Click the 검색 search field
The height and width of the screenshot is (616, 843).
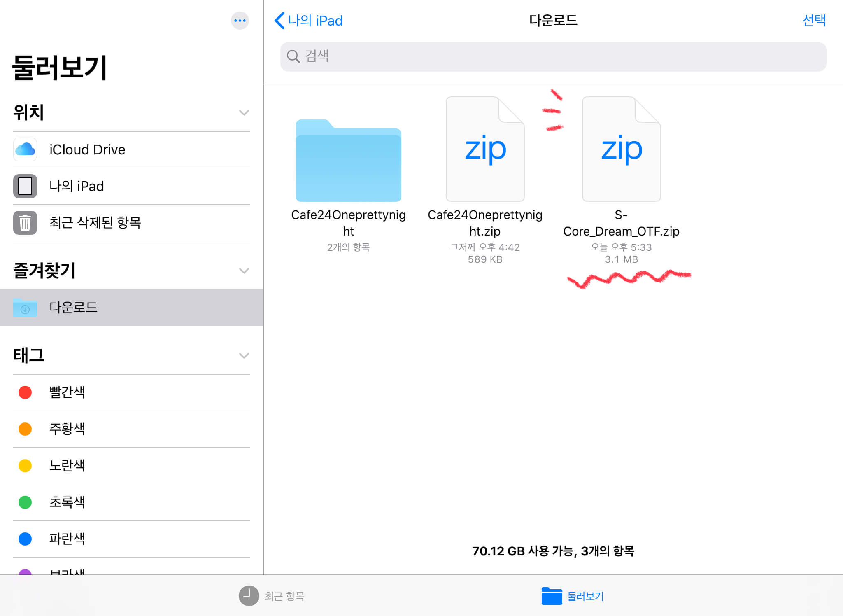553,56
